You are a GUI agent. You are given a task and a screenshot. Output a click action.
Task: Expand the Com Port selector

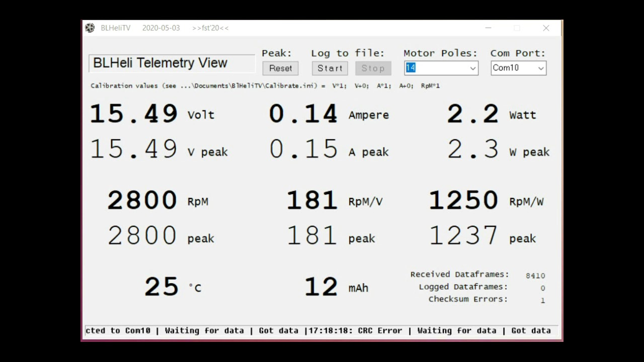click(x=542, y=68)
